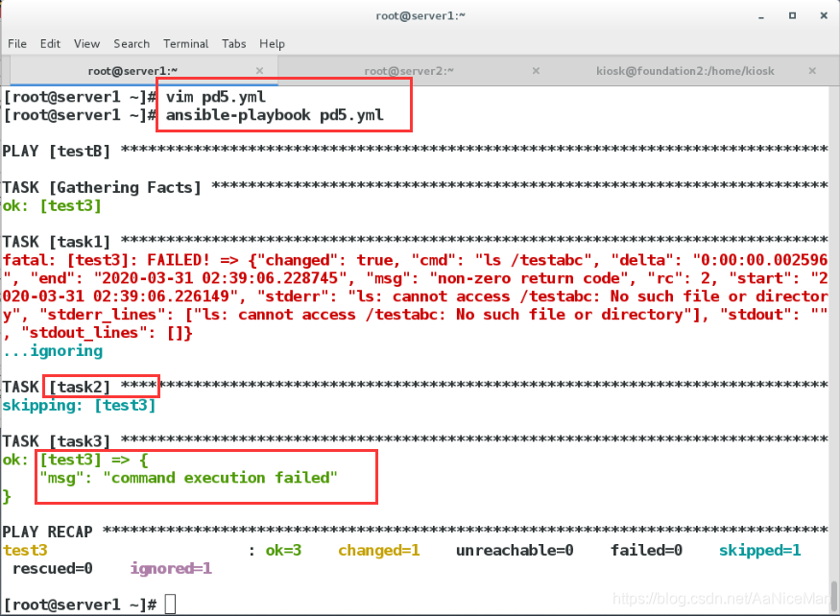Click the 'skipping: [test3]' line

tap(80, 406)
